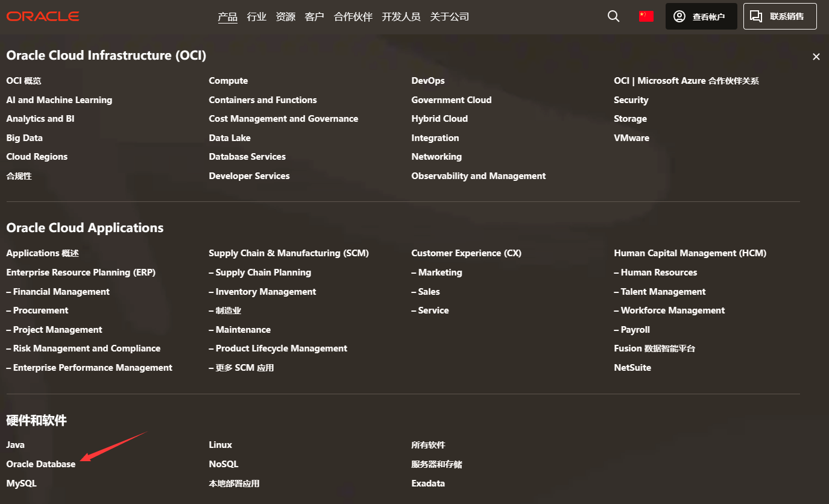Image resolution: width=829 pixels, height=504 pixels.
Task: Open 更多 SCM 应用 link
Action: (241, 368)
